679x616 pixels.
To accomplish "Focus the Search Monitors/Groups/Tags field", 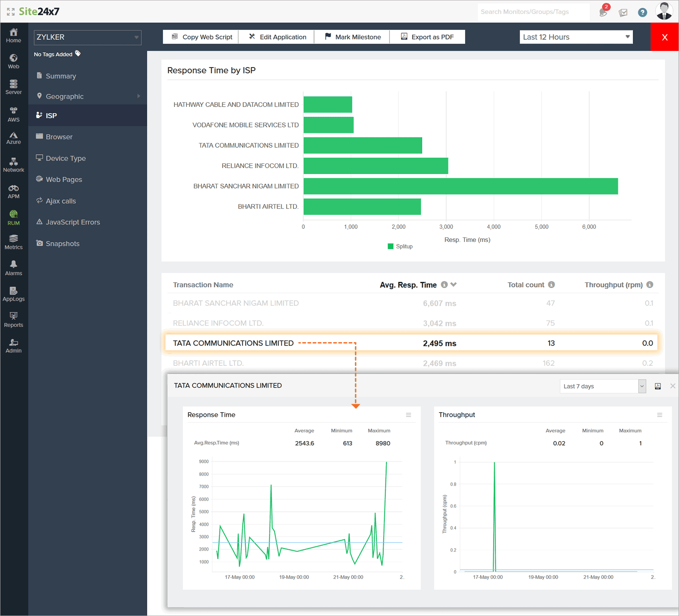I will 533,12.
